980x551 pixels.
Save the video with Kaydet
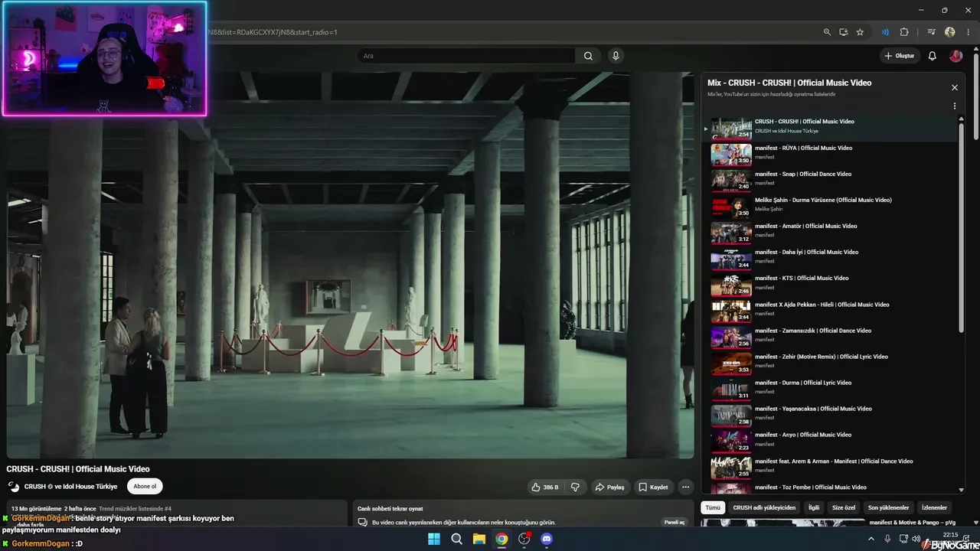pos(653,487)
